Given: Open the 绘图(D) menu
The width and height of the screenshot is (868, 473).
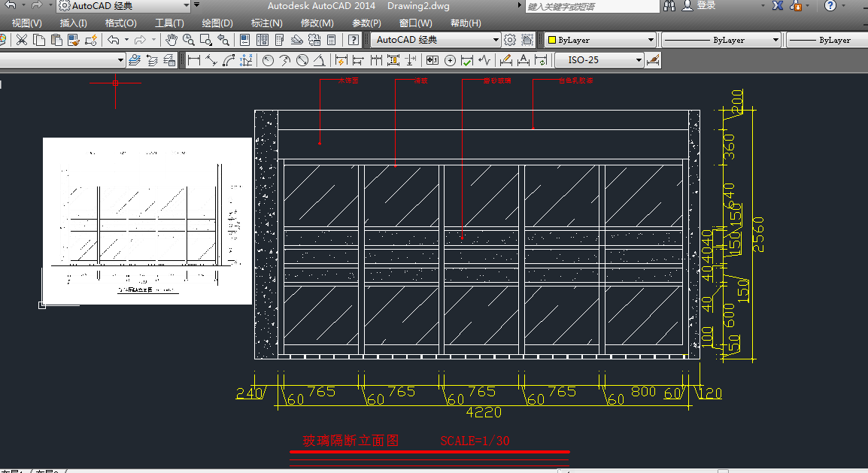Looking at the screenshot, I should pyautogui.click(x=217, y=23).
